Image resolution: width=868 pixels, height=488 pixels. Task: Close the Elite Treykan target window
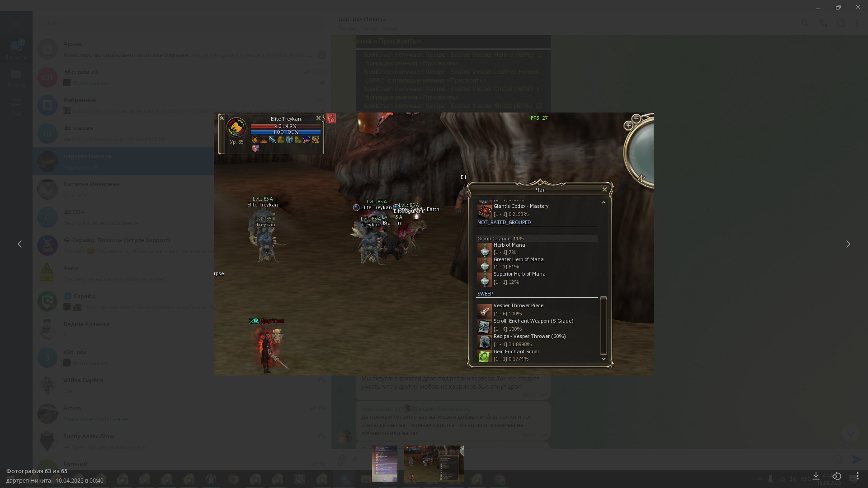(x=318, y=118)
